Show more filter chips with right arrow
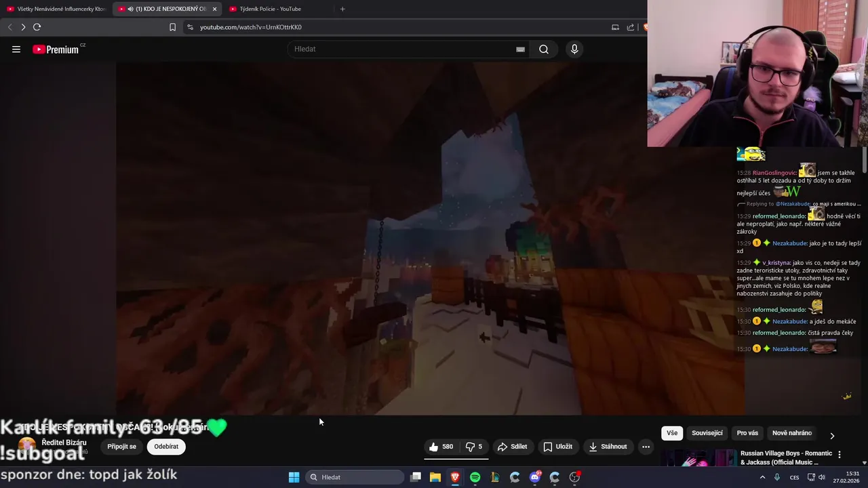This screenshot has width=868, height=488. click(x=832, y=435)
